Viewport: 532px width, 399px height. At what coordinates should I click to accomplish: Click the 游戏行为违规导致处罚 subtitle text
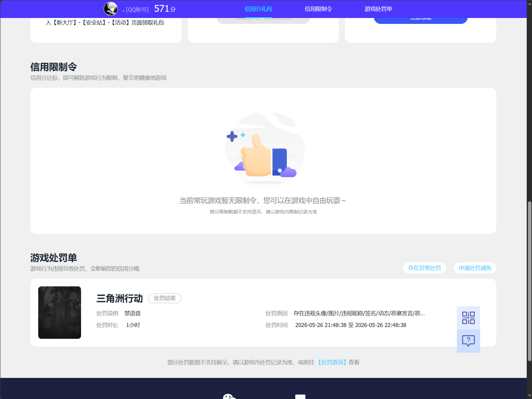click(85, 269)
